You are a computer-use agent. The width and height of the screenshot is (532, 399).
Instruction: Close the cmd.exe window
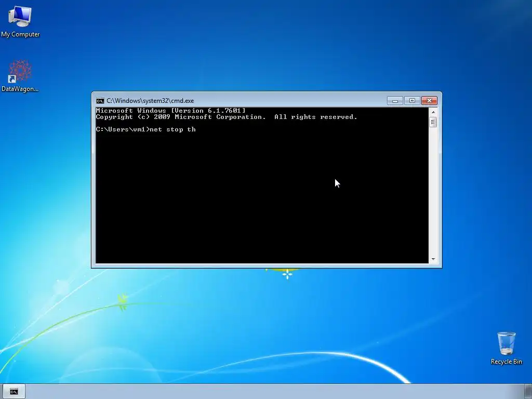429,101
